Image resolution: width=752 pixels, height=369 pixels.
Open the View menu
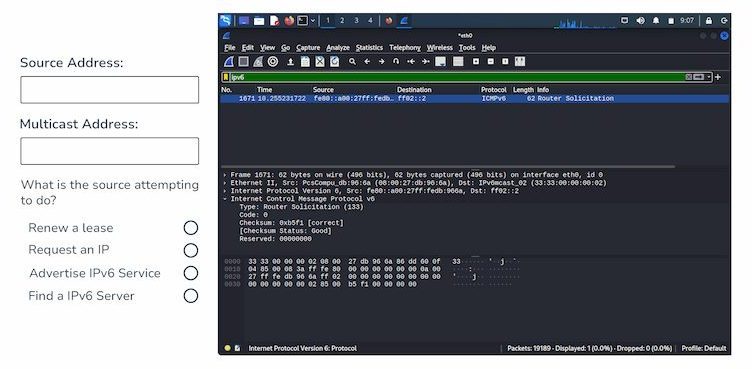click(x=268, y=48)
